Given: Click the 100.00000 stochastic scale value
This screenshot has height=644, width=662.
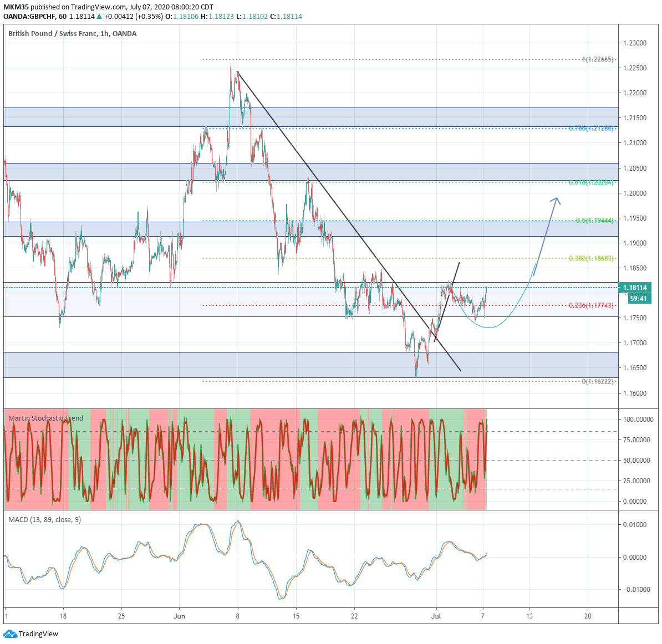Looking at the screenshot, I should (x=638, y=420).
